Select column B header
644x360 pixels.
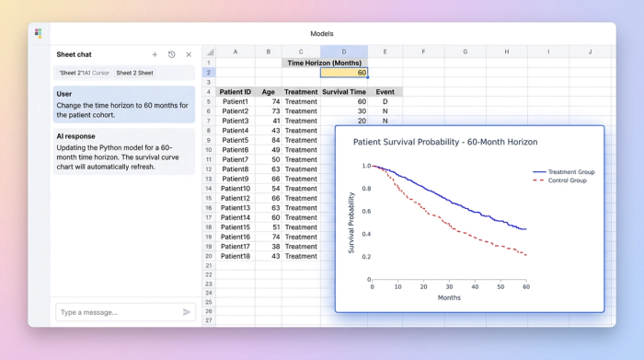click(269, 52)
